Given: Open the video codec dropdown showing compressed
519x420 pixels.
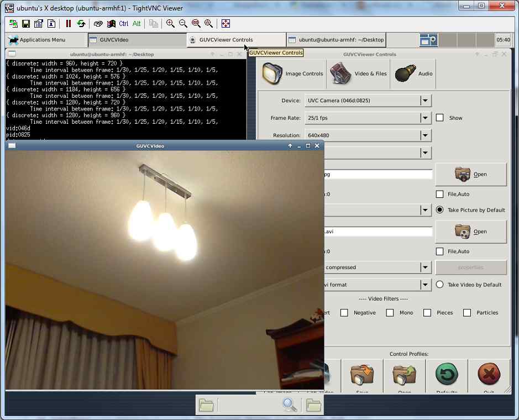Looking at the screenshot, I should 378,267.
